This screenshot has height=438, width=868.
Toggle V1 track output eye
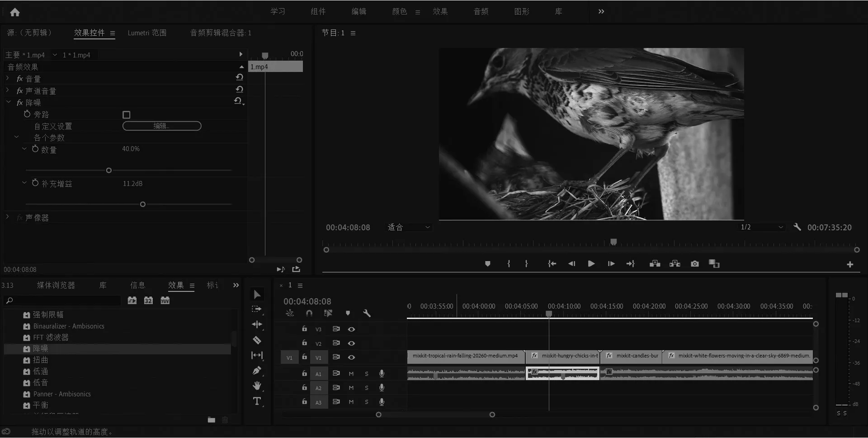[x=351, y=357]
